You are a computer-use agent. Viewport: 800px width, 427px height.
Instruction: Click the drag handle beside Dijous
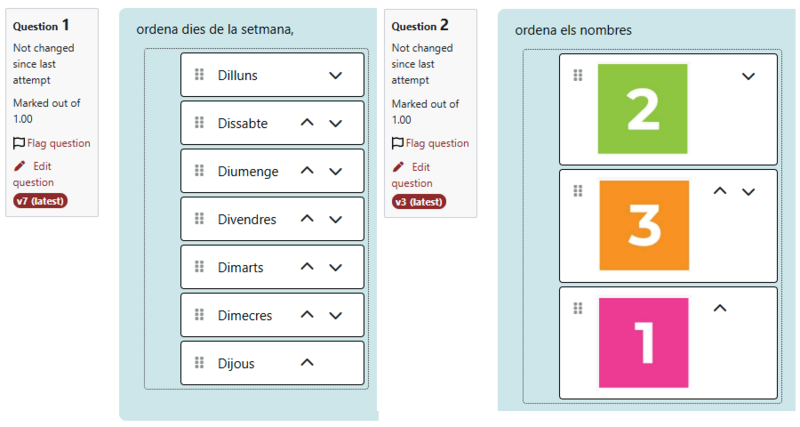[199, 363]
